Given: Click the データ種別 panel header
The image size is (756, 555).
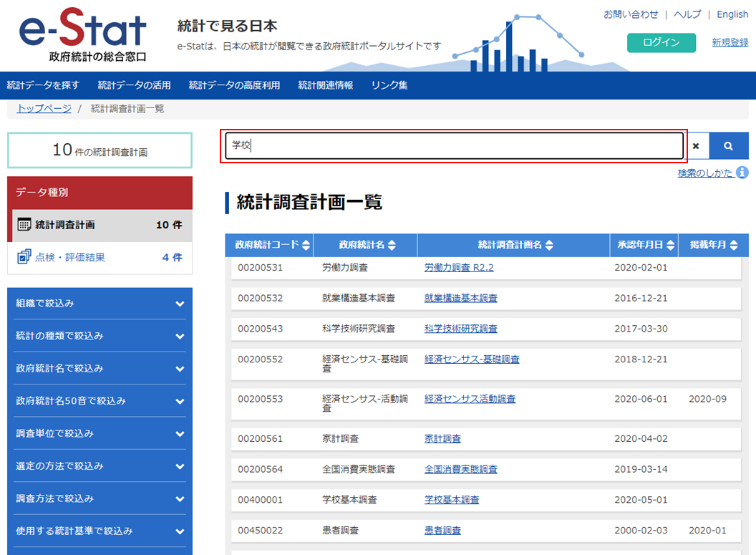Looking at the screenshot, I should 100,193.
